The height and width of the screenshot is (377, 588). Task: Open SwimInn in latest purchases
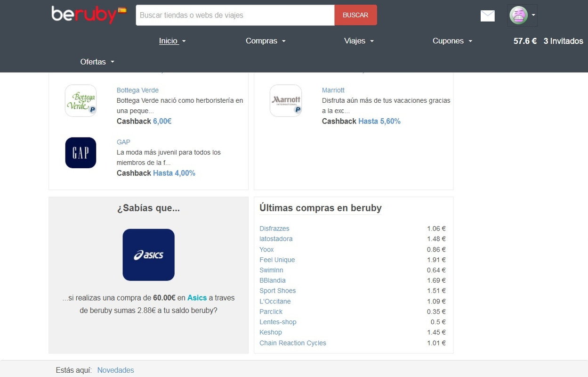(x=271, y=270)
